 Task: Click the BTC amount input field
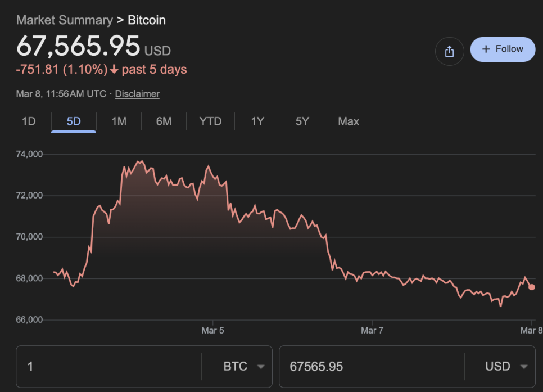pyautogui.click(x=107, y=367)
